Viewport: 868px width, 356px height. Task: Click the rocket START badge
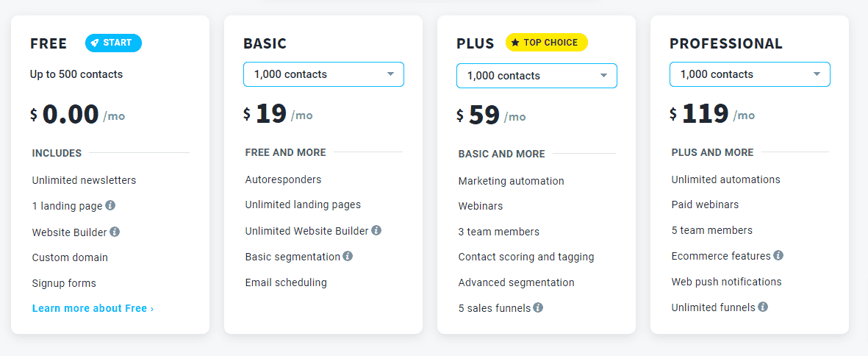[x=113, y=43]
